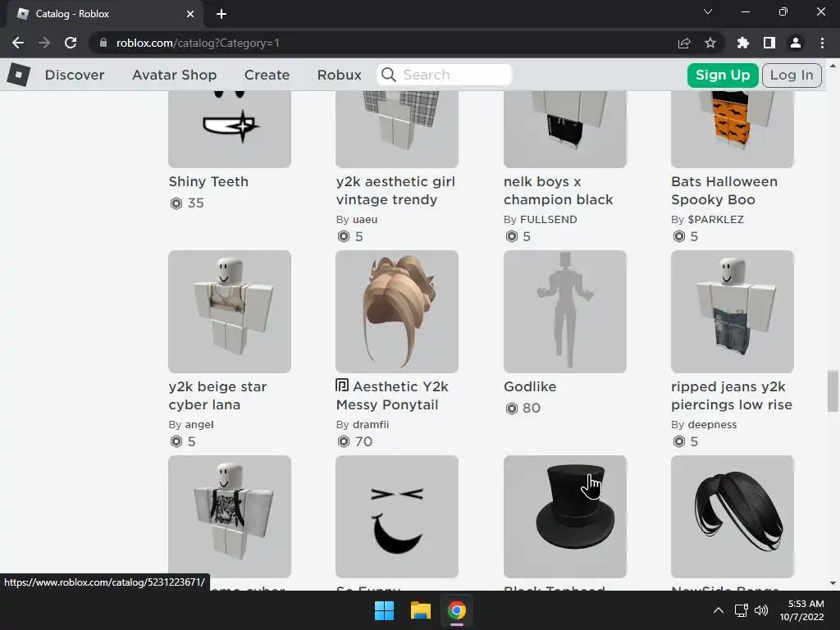This screenshot has width=840, height=630.
Task: Open Chrome profile avatar
Action: pyautogui.click(x=796, y=43)
